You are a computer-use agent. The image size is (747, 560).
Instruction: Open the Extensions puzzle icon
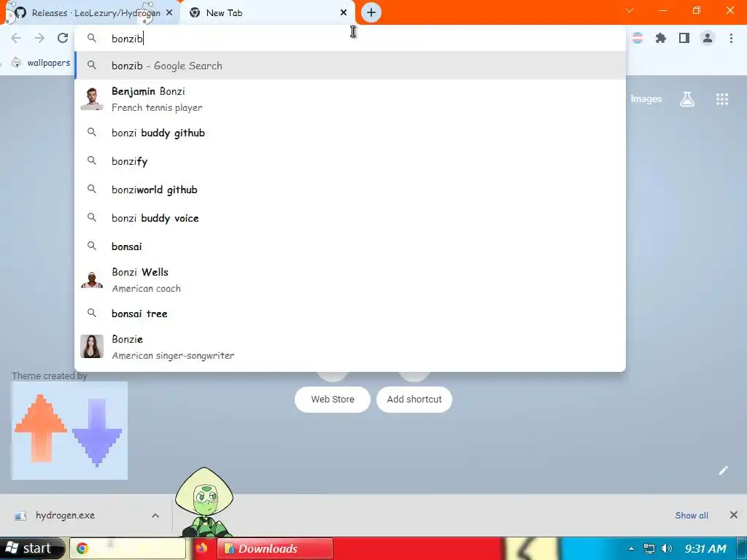[x=660, y=38]
